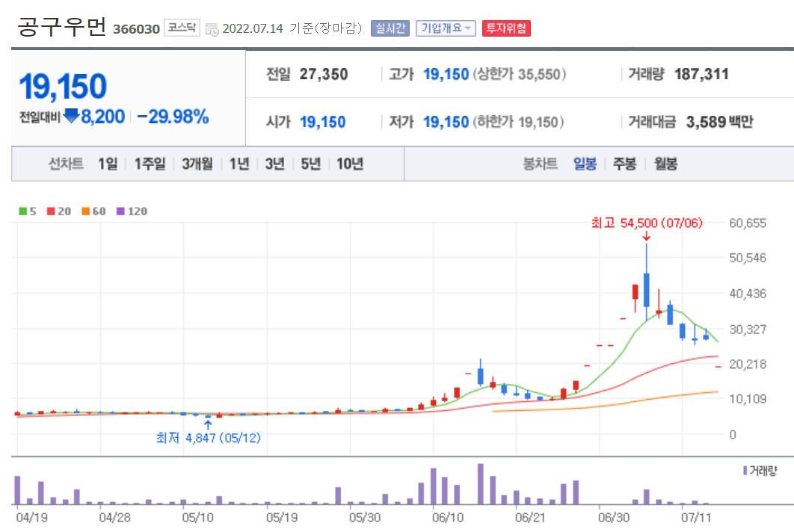Open the 기업개요 dropdown
Viewport: 794px width, 532px height.
coord(446,28)
